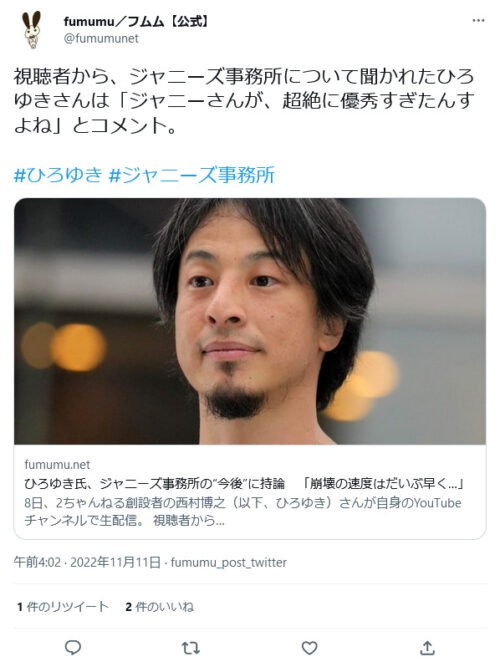
Task: Click the article description starting 8日、2ちゃんねる創設者
Action: [x=243, y=512]
